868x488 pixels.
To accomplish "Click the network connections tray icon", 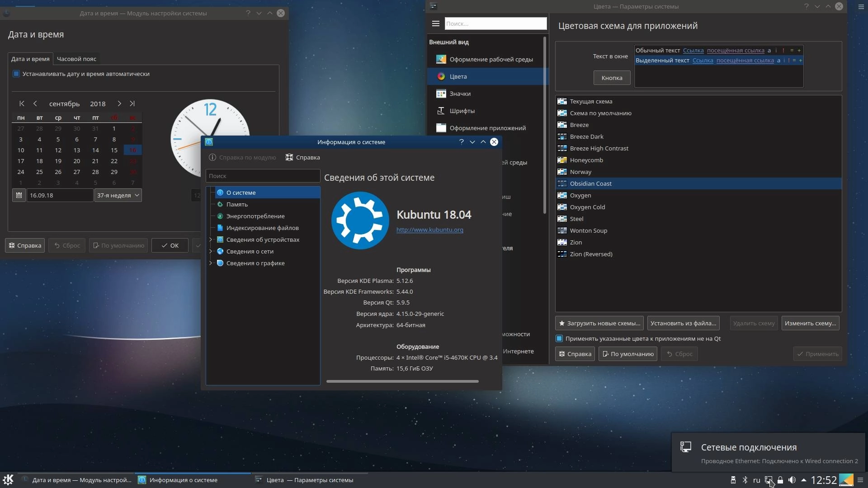I will 769,480.
